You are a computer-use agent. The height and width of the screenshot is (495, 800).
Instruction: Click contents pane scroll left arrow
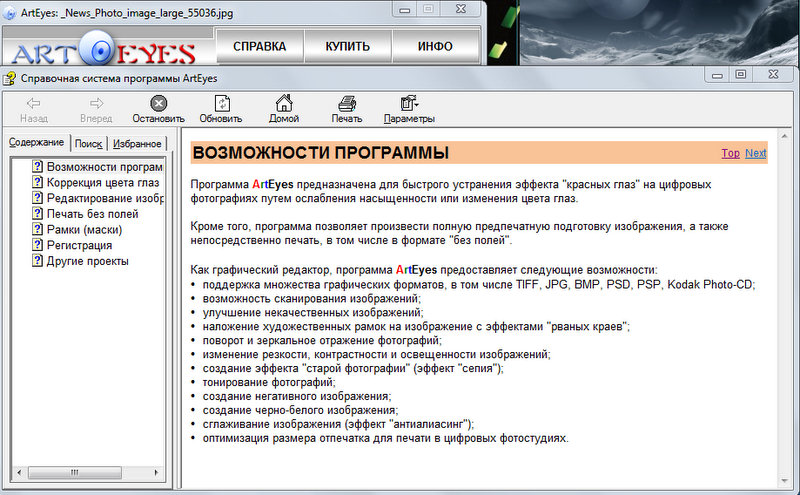pos(19,473)
